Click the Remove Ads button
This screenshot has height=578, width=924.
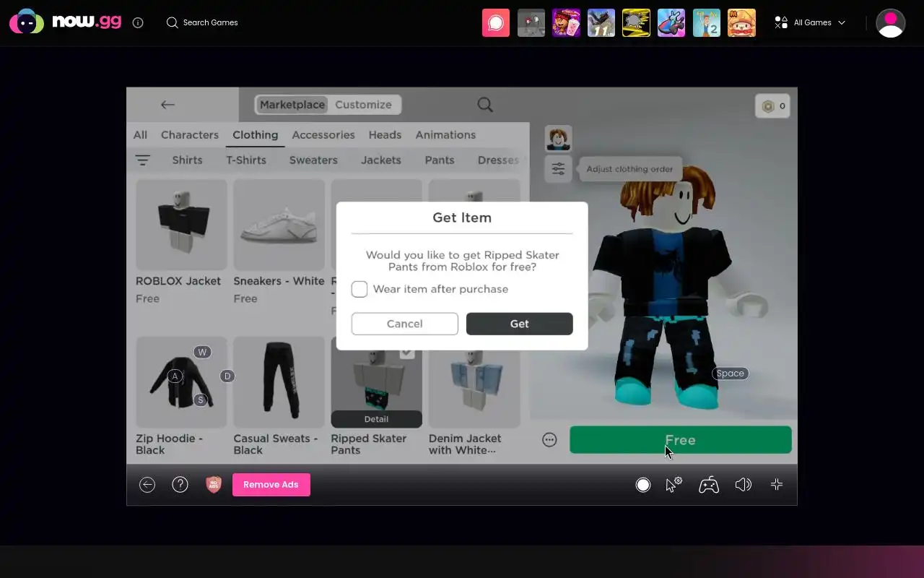[271, 485]
